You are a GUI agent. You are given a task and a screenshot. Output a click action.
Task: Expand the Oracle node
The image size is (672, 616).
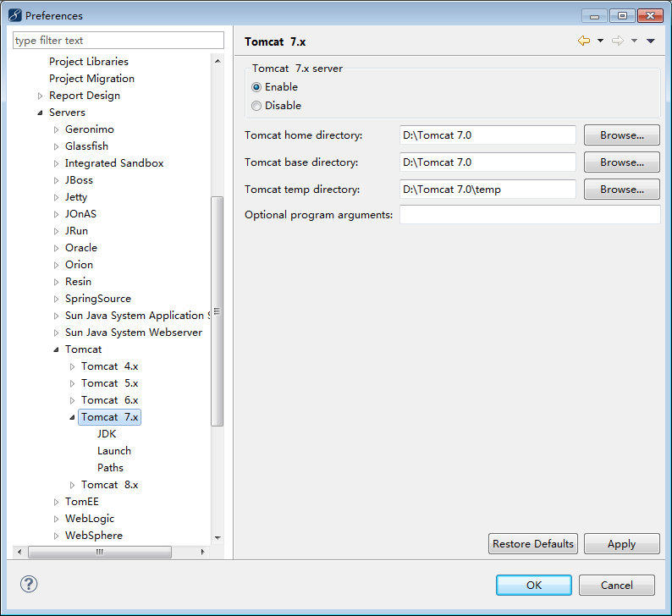click(56, 248)
